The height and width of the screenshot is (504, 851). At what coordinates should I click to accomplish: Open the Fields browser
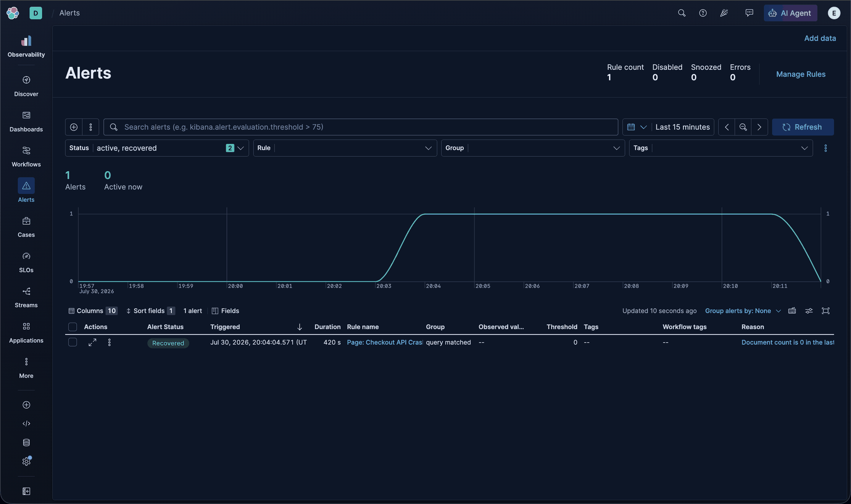pyautogui.click(x=225, y=311)
